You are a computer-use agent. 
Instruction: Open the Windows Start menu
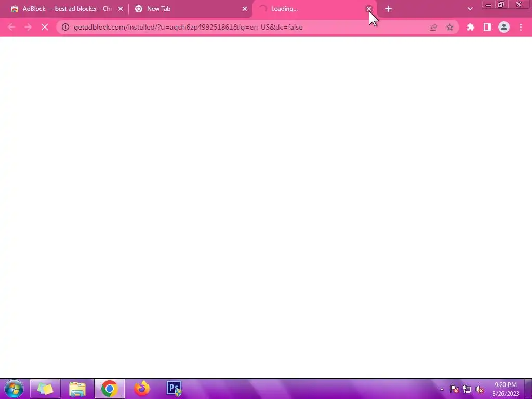click(14, 389)
